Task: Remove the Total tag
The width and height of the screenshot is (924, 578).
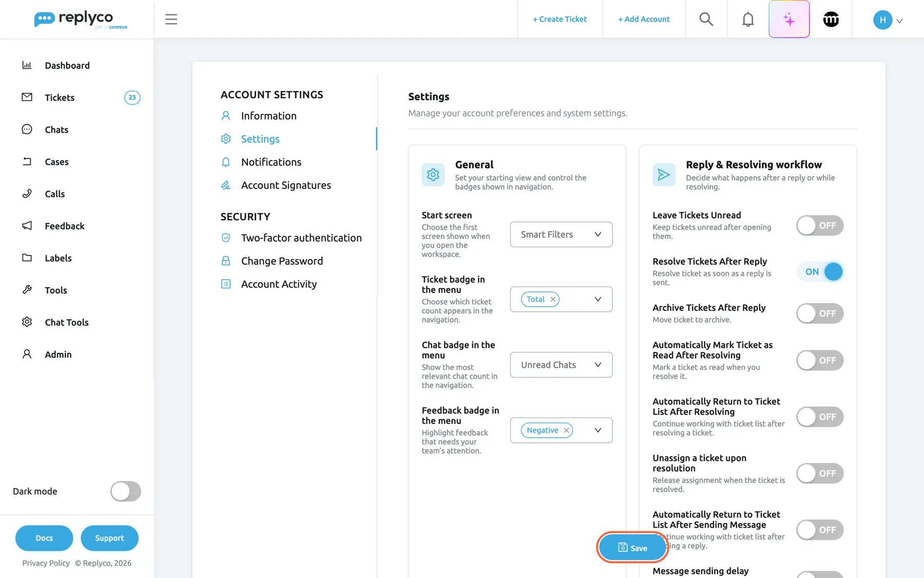Action: pyautogui.click(x=553, y=299)
